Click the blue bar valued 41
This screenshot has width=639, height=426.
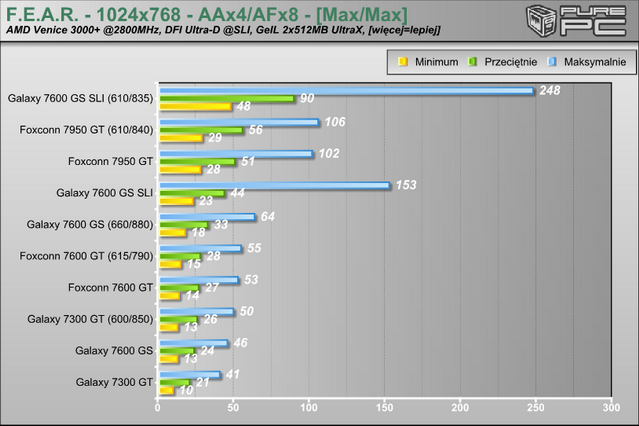(190, 375)
